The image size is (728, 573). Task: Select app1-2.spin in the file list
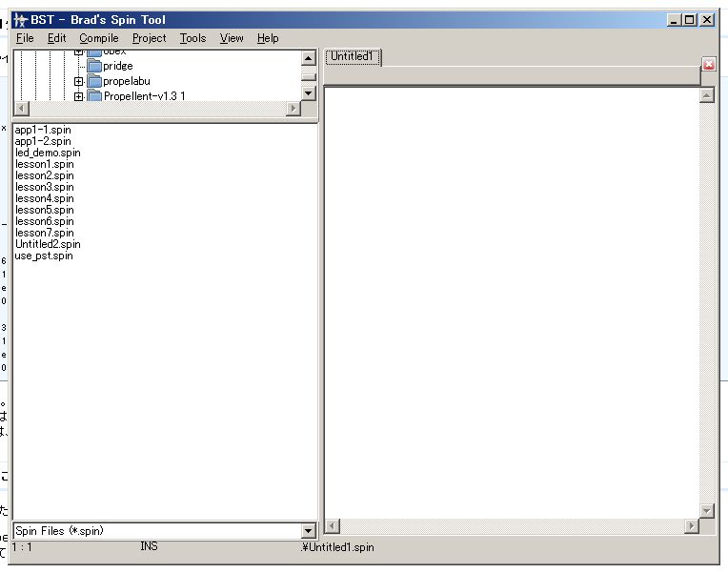pos(43,141)
